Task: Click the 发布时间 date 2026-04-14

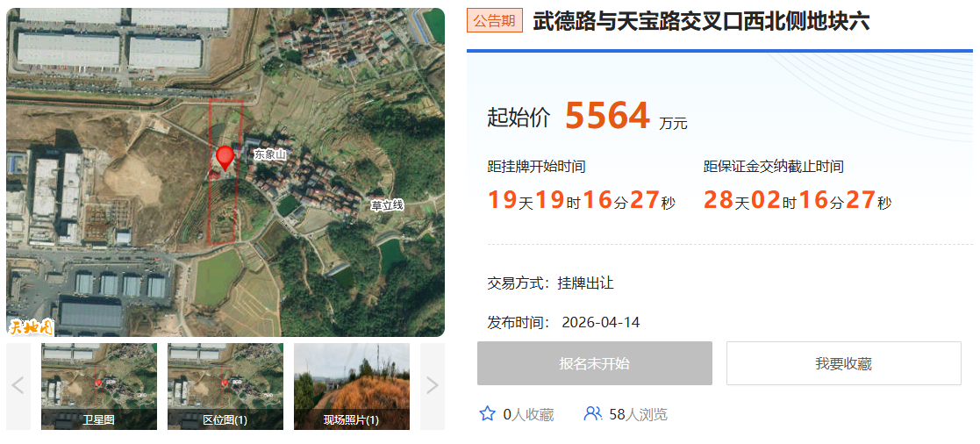Action: (601, 323)
